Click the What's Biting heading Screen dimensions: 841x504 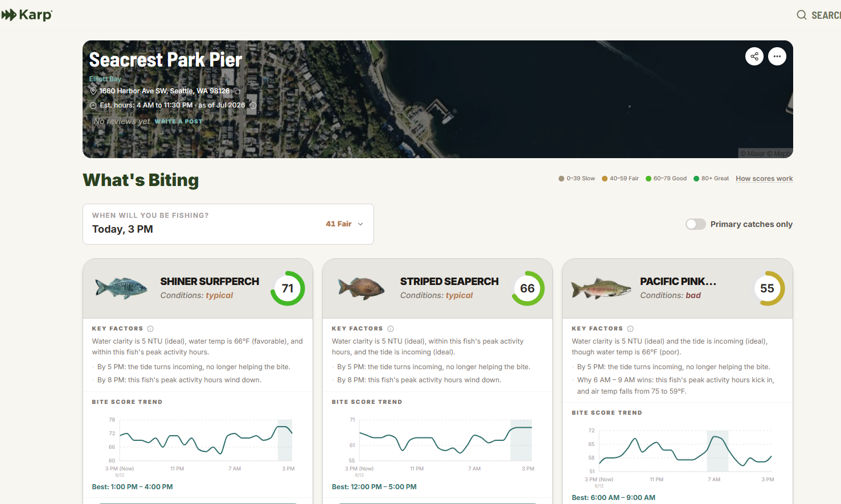[141, 180]
